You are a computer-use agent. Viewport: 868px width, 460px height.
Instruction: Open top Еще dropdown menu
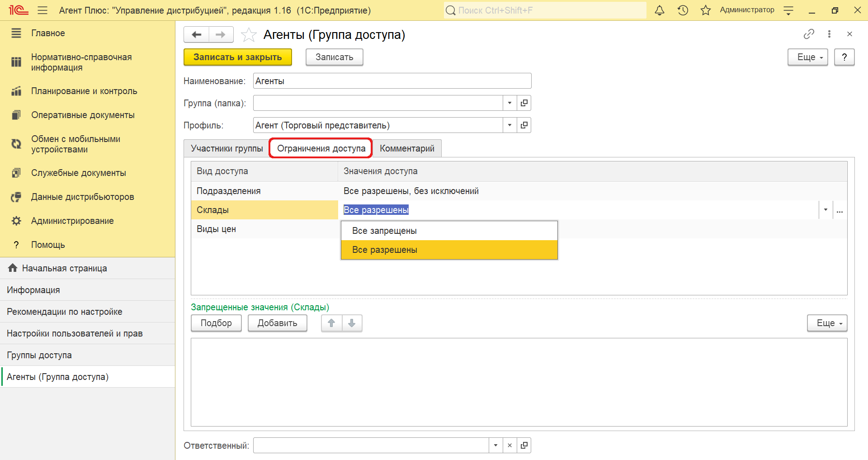click(x=808, y=57)
